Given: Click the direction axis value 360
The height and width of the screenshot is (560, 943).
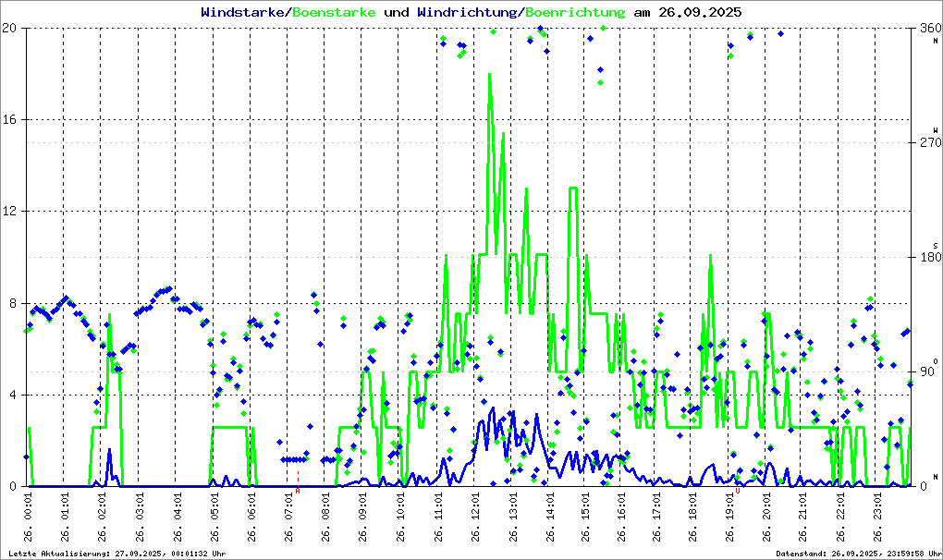Looking at the screenshot, I should point(931,28).
